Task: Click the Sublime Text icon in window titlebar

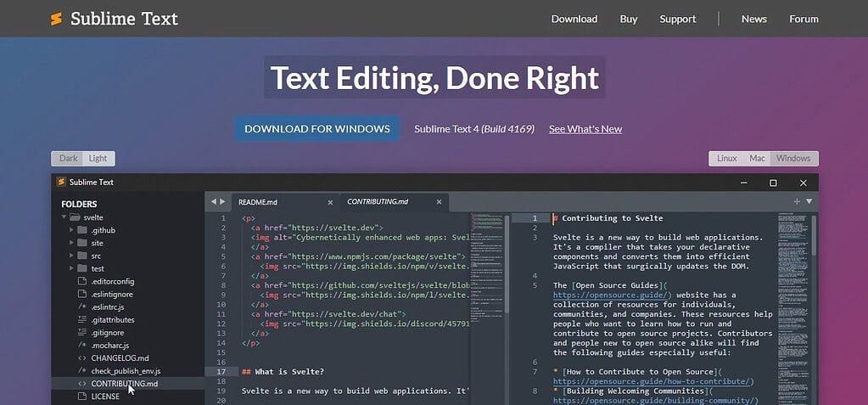Action: tap(61, 183)
